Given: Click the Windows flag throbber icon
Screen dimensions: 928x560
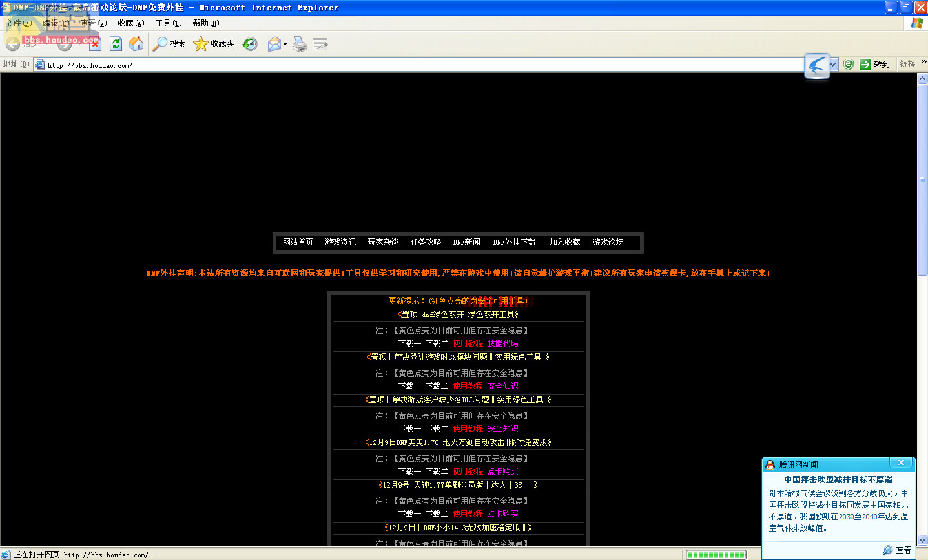Looking at the screenshot, I should 916,23.
